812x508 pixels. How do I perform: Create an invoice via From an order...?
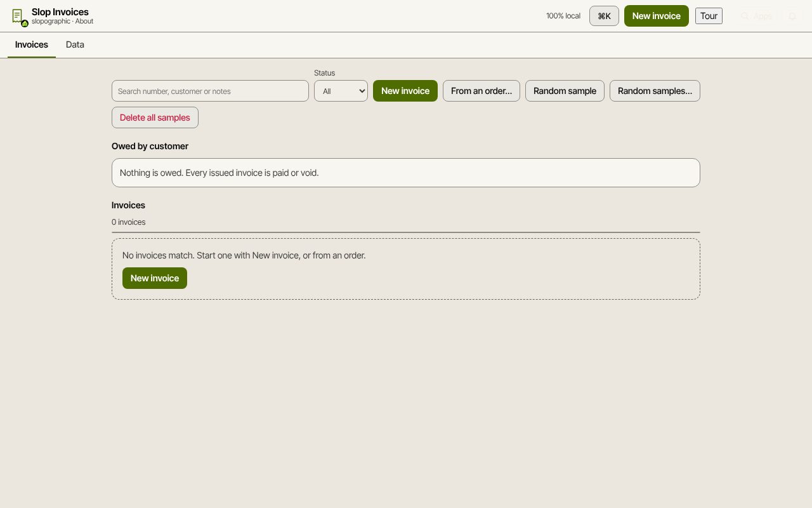click(481, 91)
